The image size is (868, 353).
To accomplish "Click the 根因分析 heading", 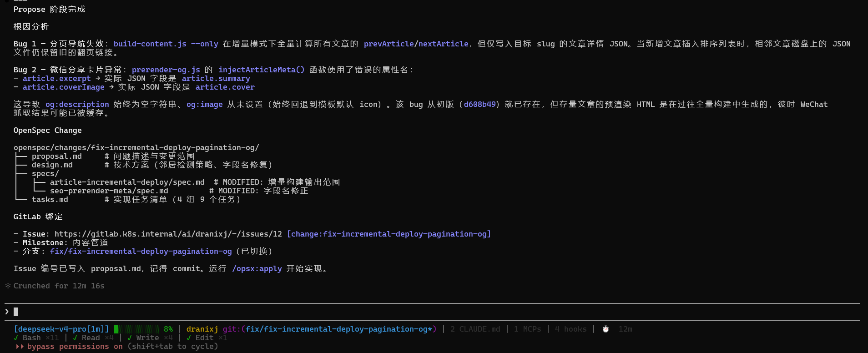I will click(31, 26).
